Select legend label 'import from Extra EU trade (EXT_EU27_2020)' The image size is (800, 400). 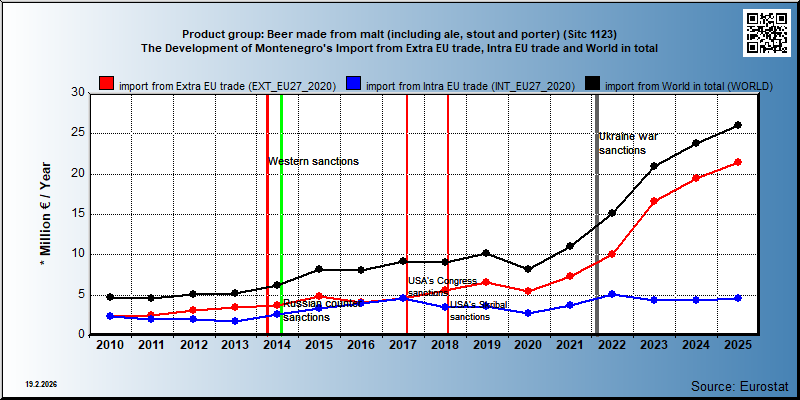click(x=227, y=86)
